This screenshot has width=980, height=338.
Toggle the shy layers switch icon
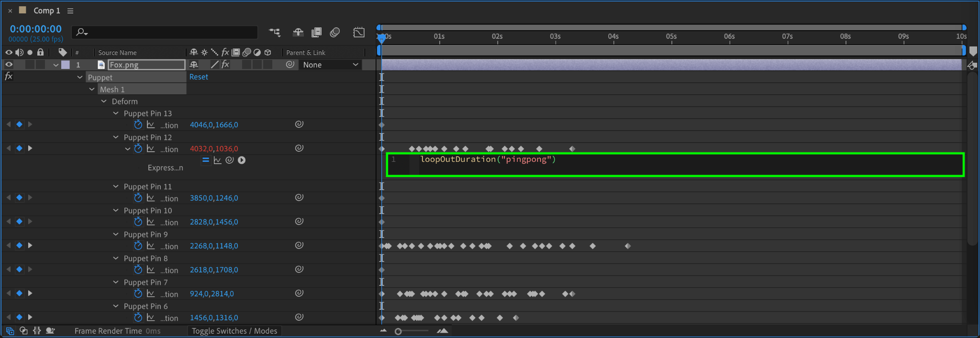click(298, 32)
